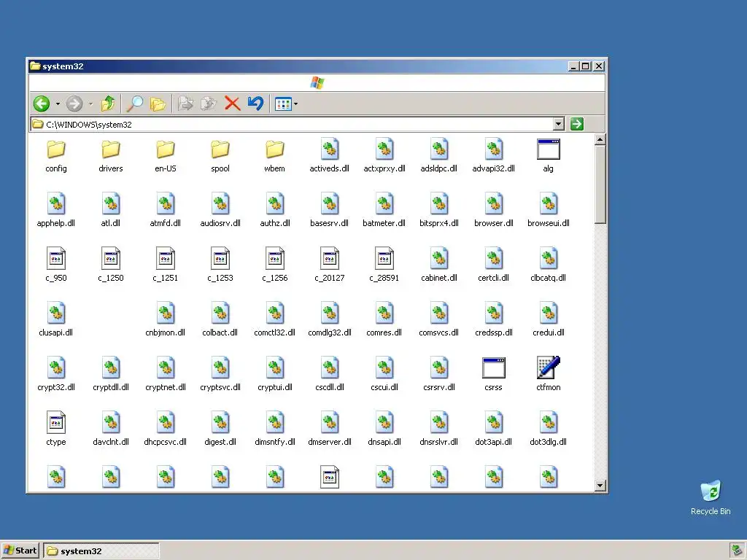Click the c_20127 file name
Image resolution: width=747 pixels, height=560 pixels.
330,278
